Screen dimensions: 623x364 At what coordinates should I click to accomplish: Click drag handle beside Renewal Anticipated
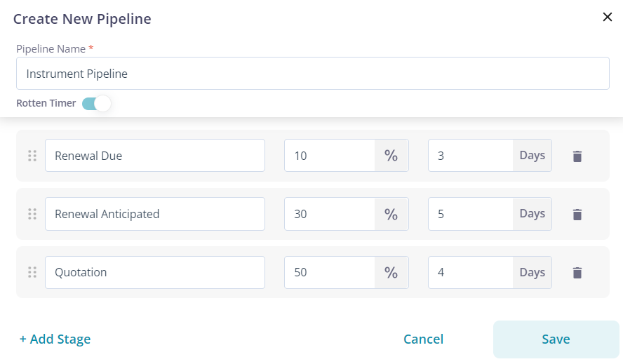point(32,214)
